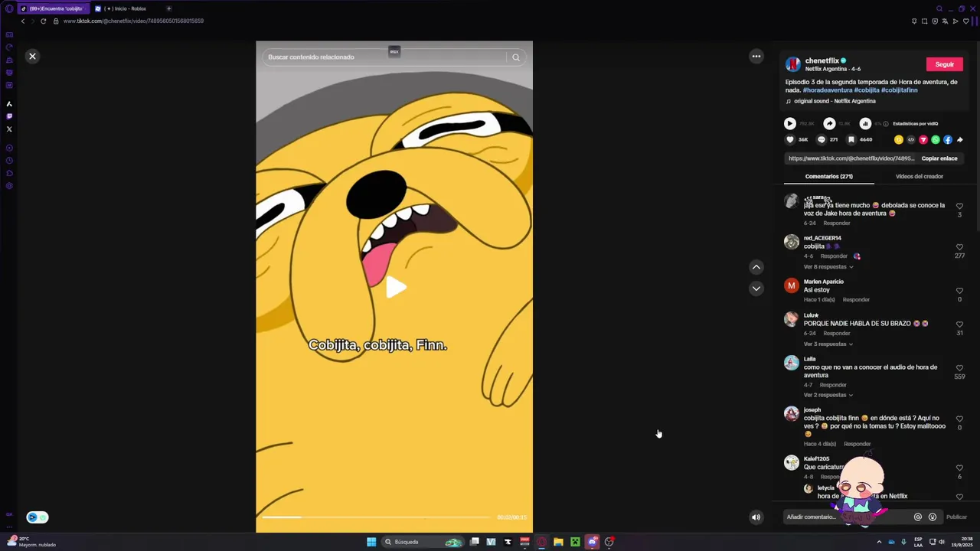Open Discord from taskbar
This screenshot has width=980, height=551.
pos(593,542)
